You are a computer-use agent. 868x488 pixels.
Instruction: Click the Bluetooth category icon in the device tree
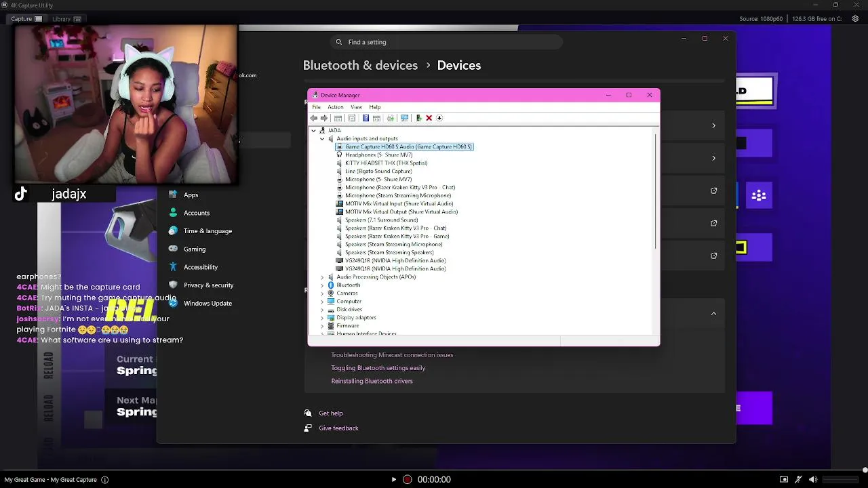(331, 285)
